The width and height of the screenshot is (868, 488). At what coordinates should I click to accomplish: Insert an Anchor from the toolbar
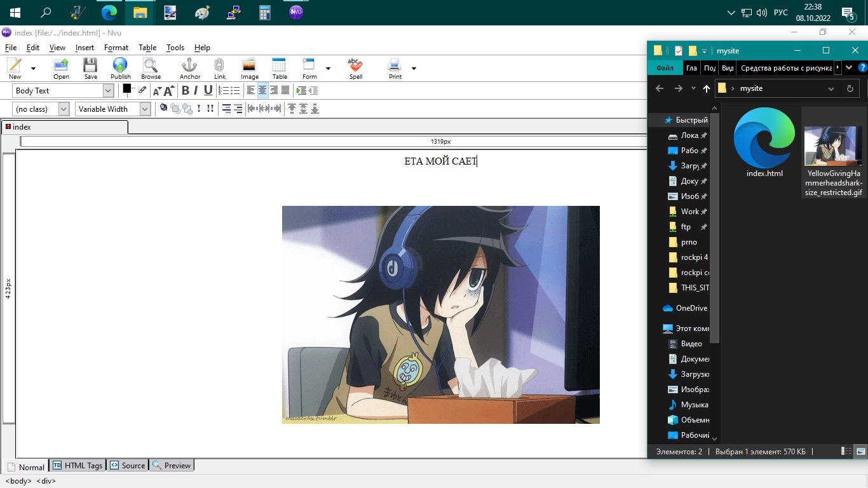[189, 68]
